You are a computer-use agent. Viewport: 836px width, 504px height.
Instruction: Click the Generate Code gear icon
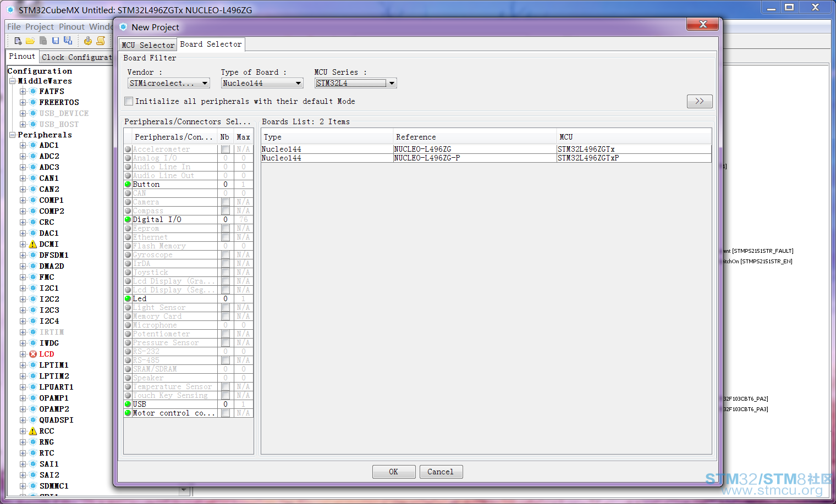88,41
